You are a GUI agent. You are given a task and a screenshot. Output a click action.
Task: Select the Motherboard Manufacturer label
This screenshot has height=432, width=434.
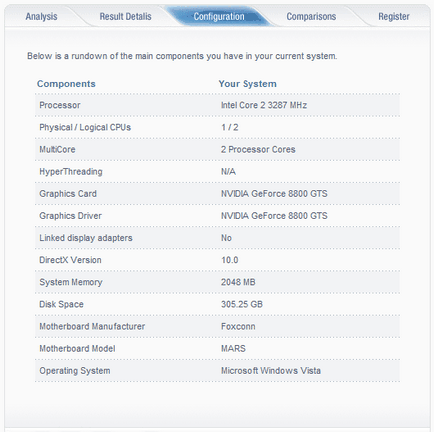point(92,326)
